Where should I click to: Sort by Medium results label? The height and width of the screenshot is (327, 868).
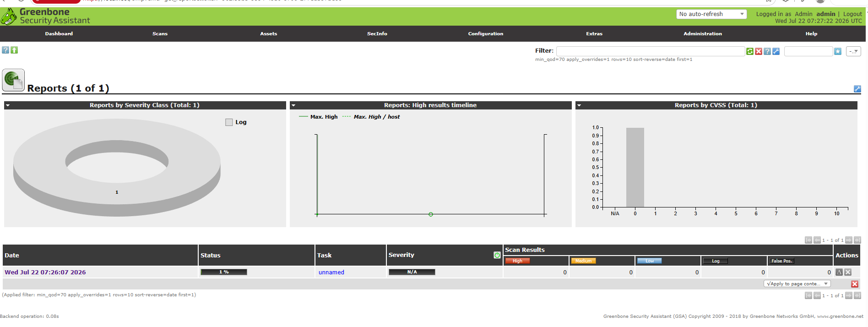pos(583,261)
